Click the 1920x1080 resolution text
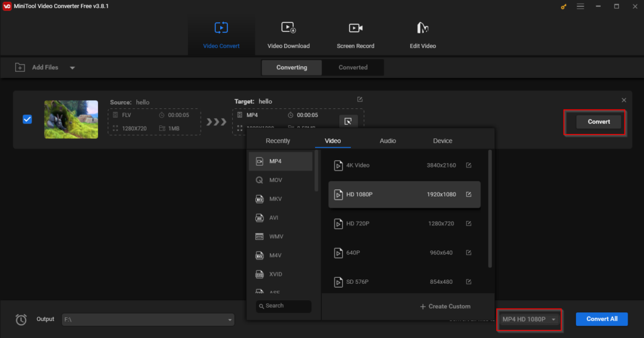644x338 pixels. 441,194
